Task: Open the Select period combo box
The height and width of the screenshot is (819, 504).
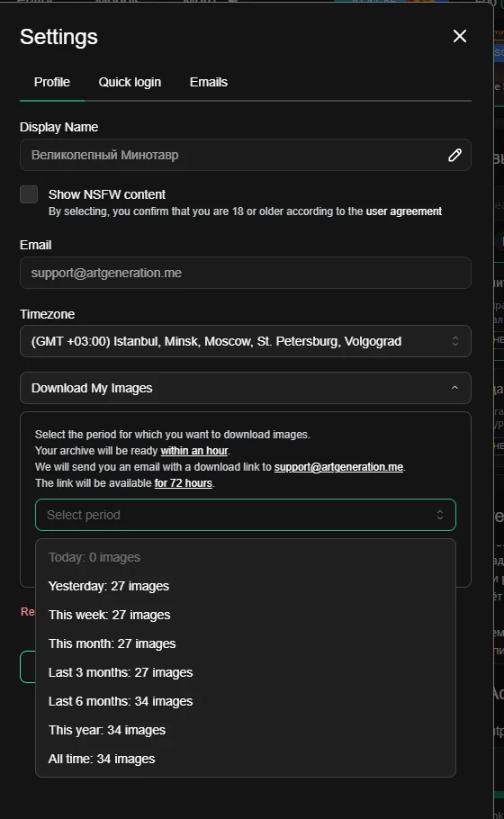Action: pyautogui.click(x=246, y=515)
